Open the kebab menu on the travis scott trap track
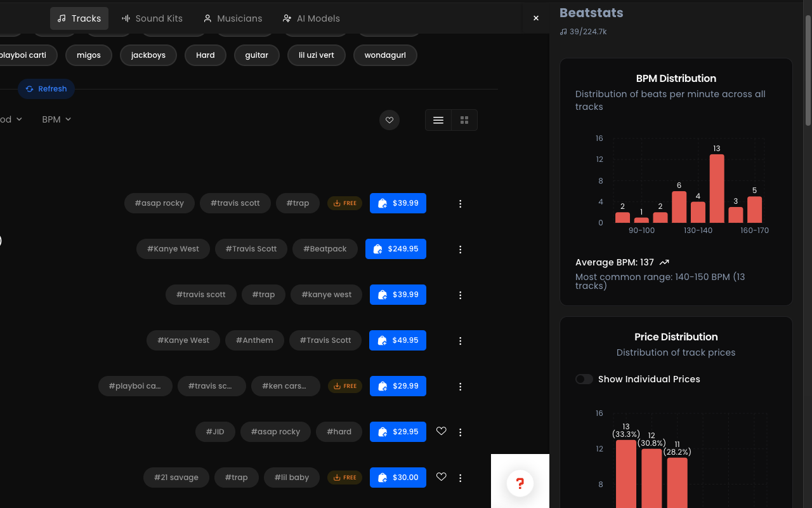This screenshot has height=508, width=812. tap(460, 295)
